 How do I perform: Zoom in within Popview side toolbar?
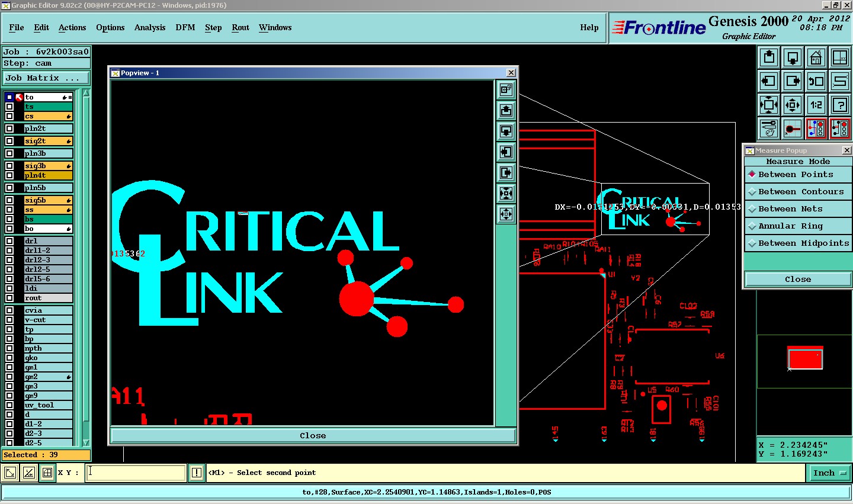click(506, 193)
